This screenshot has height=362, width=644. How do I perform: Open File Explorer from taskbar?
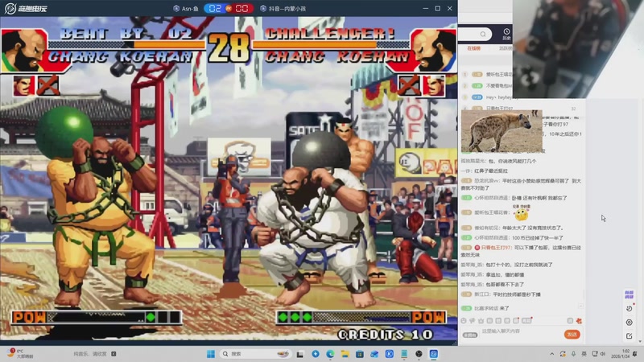[x=345, y=354]
